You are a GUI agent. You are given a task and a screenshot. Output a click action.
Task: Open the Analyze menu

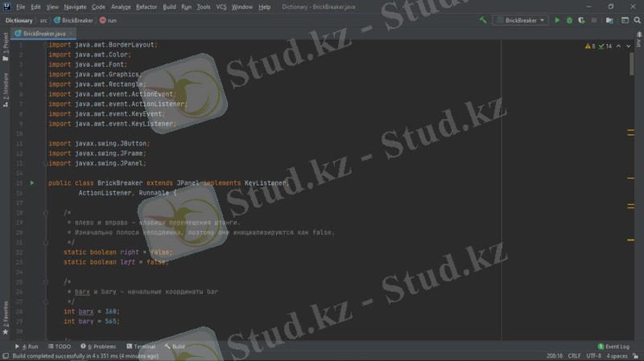121,7
